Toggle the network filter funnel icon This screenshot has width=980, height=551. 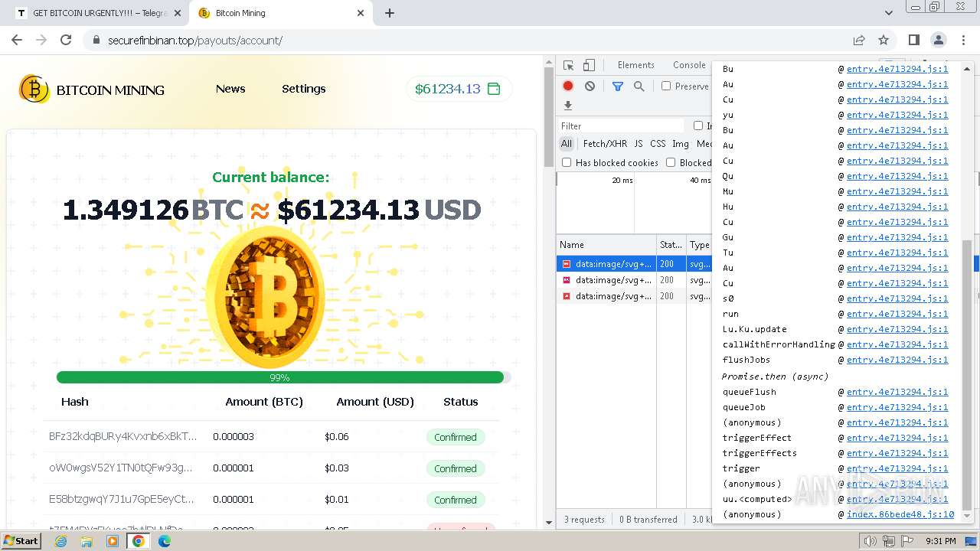pyautogui.click(x=618, y=86)
